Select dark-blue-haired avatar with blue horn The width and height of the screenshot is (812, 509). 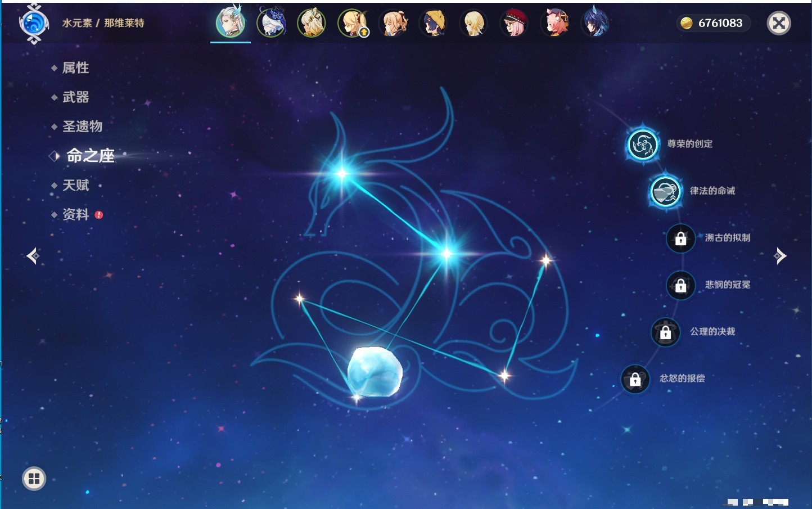pos(596,23)
